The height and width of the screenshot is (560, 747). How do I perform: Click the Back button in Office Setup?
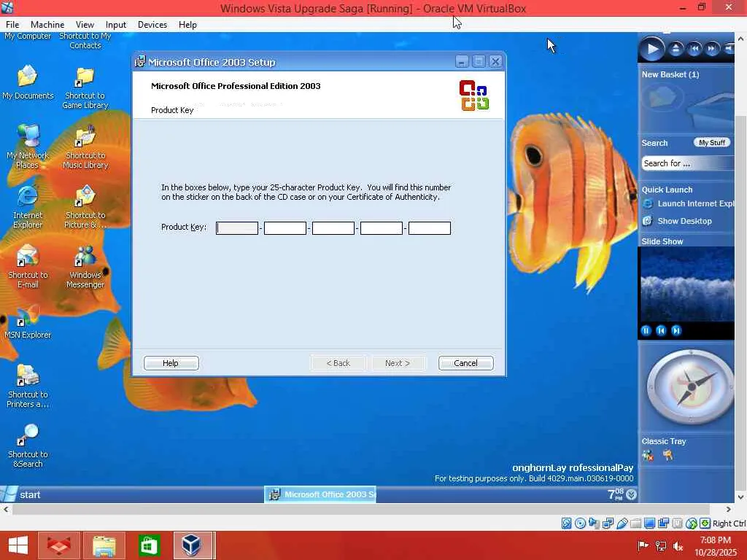338,363
